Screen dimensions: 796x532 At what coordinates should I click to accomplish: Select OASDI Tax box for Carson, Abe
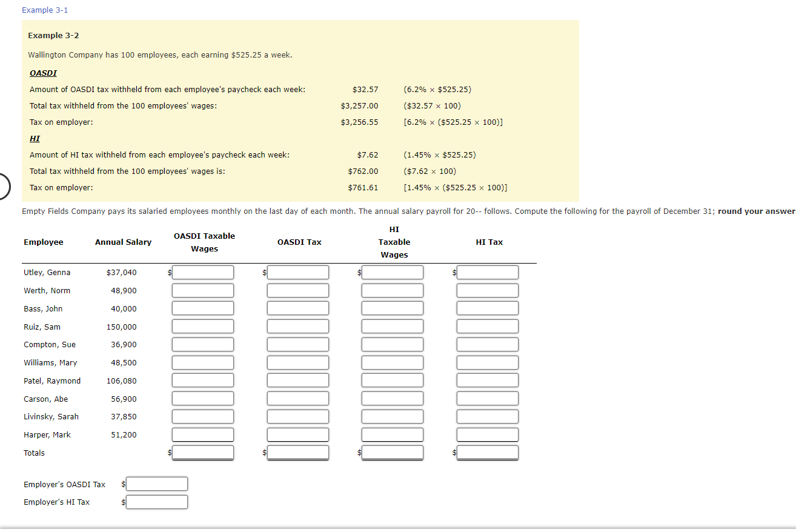tap(298, 399)
